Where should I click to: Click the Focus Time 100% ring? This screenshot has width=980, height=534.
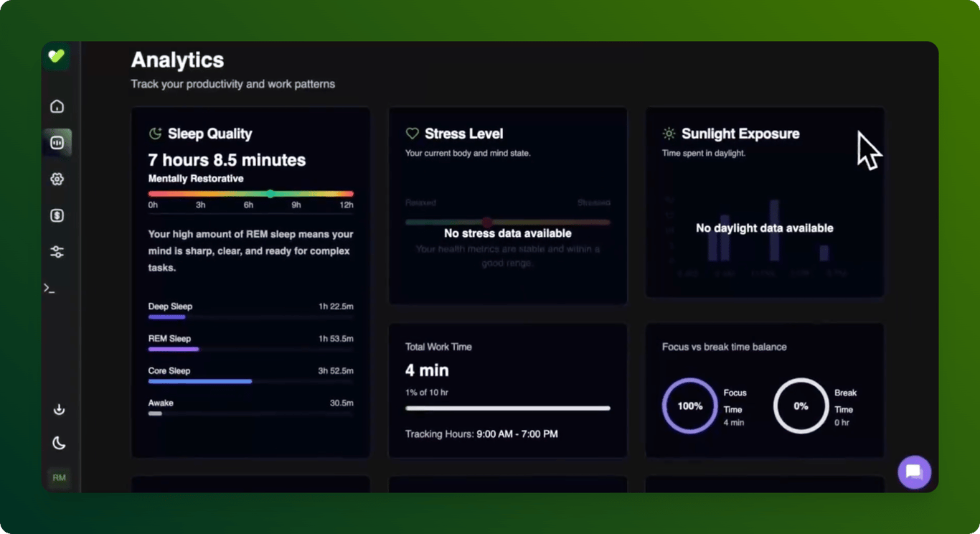point(689,406)
